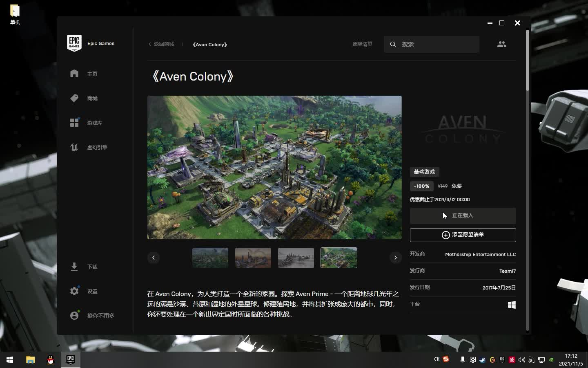The width and height of the screenshot is (588, 368).
Task: Click the launcher vertical scrollbar
Action: [x=527, y=60]
